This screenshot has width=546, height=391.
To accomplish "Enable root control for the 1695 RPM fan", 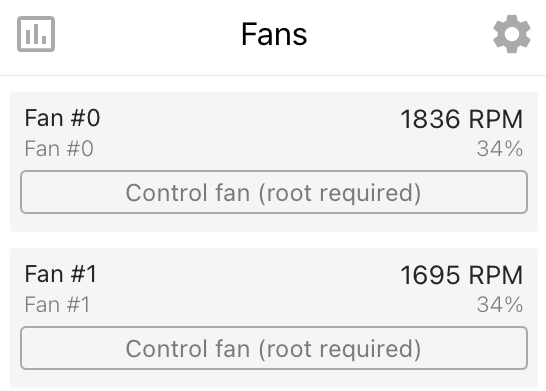I will coord(274,348).
